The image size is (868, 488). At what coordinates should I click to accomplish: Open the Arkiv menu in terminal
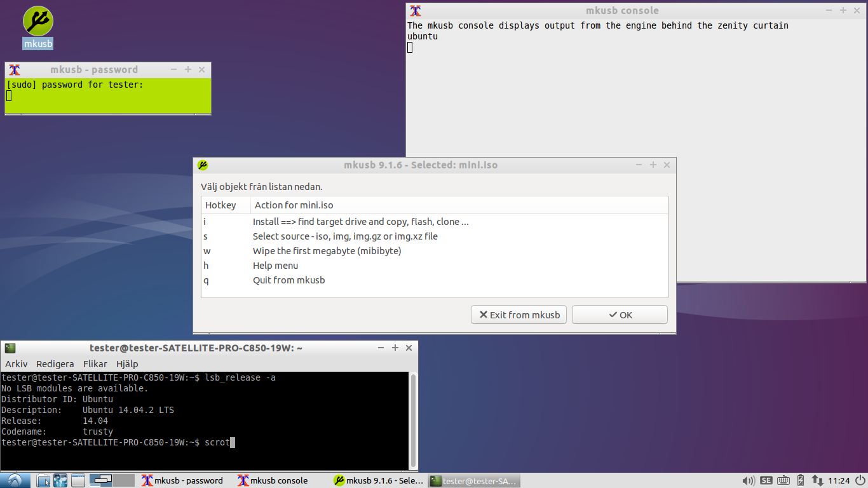click(17, 364)
